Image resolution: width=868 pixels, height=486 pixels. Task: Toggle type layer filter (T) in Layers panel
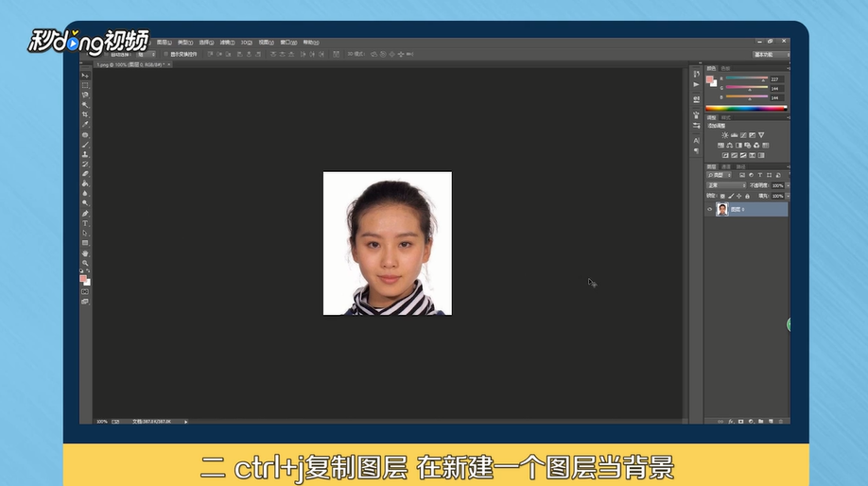click(760, 175)
